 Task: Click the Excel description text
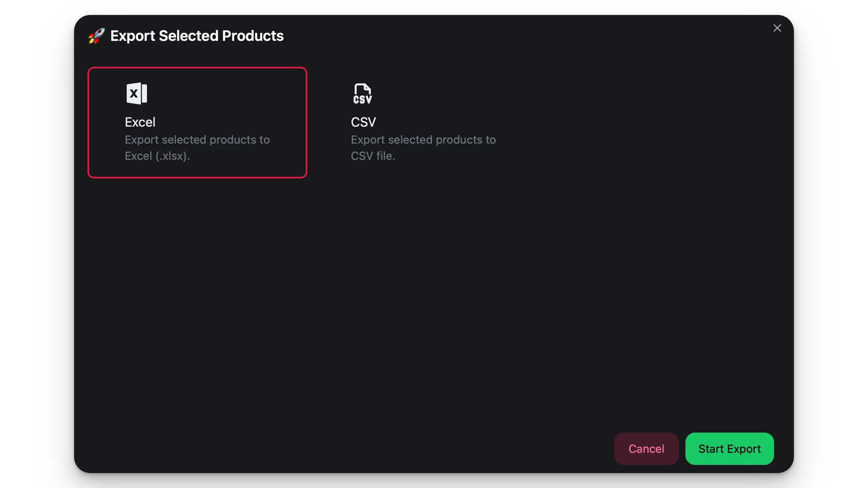pos(197,148)
